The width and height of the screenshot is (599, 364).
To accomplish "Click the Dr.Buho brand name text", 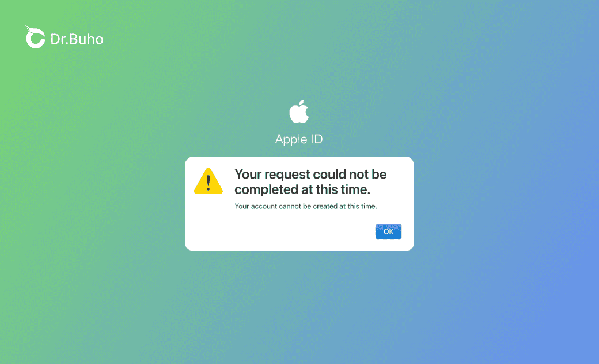I will (x=77, y=39).
